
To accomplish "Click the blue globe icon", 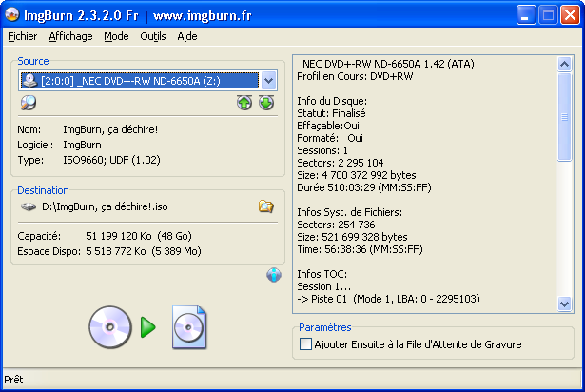I will 274,275.
